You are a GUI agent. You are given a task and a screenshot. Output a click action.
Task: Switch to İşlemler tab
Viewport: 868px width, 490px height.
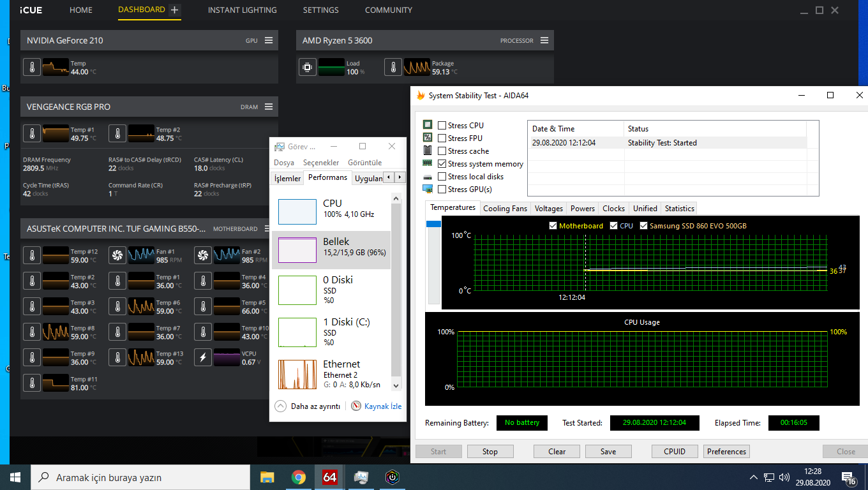(287, 178)
